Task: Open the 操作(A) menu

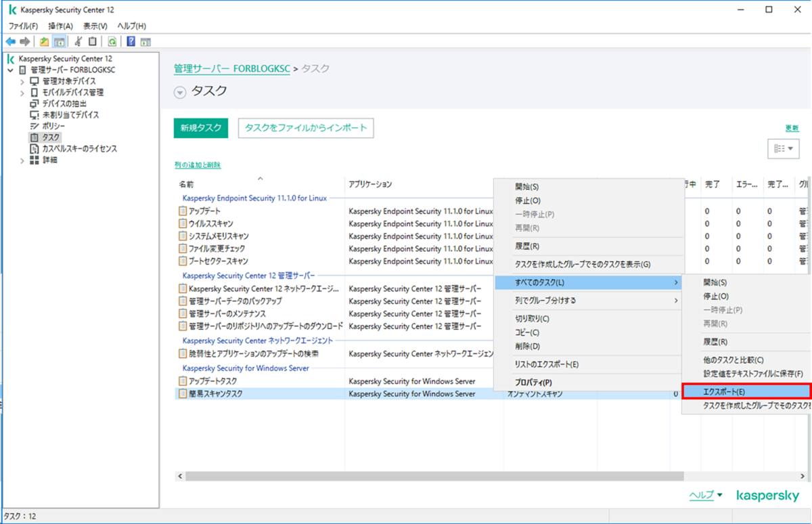Action: click(60, 26)
